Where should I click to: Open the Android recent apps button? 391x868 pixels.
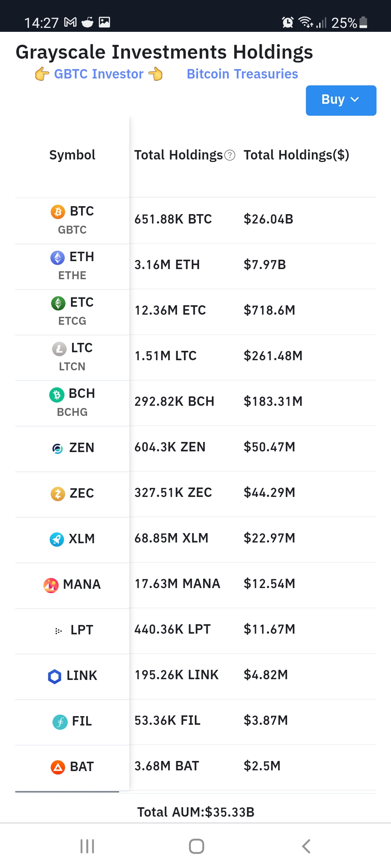(x=87, y=846)
